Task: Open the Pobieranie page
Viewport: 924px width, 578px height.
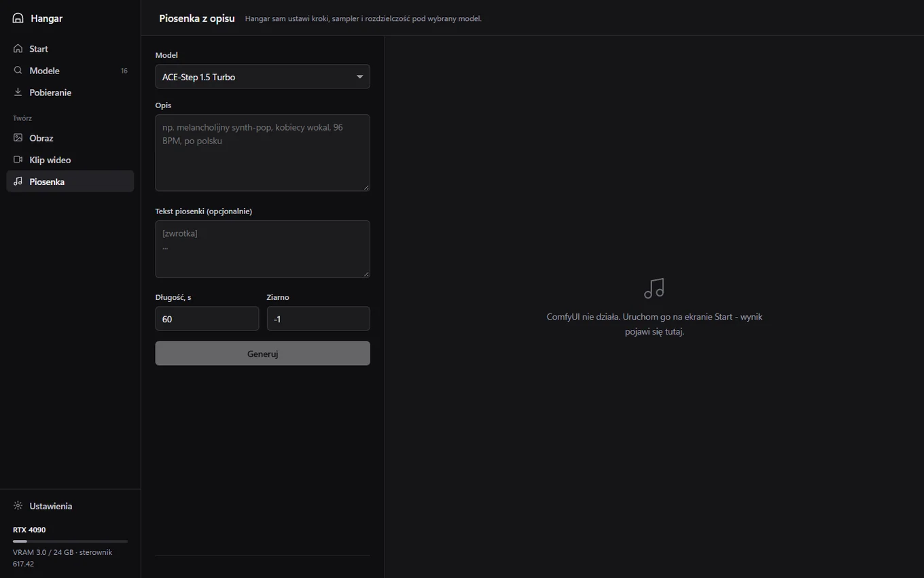Action: click(70, 92)
